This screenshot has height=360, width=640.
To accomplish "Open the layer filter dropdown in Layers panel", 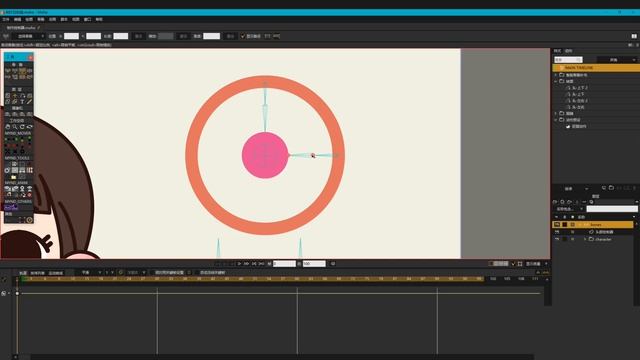I will (x=569, y=209).
